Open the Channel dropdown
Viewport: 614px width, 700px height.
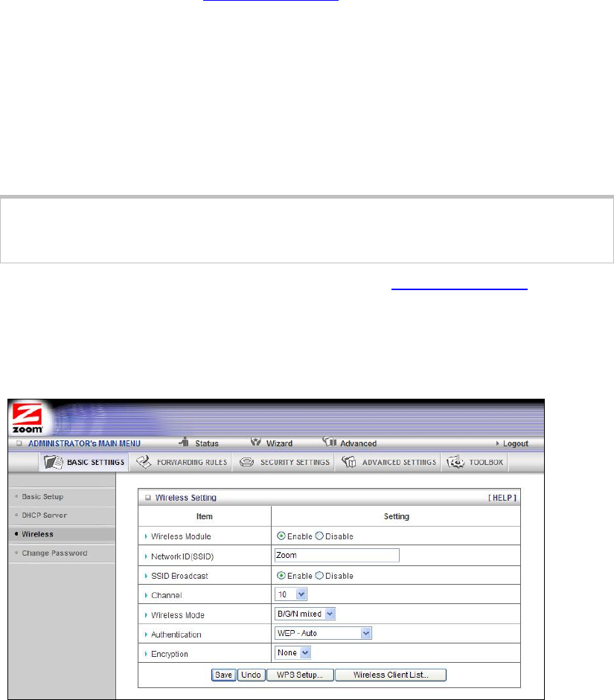(291, 594)
